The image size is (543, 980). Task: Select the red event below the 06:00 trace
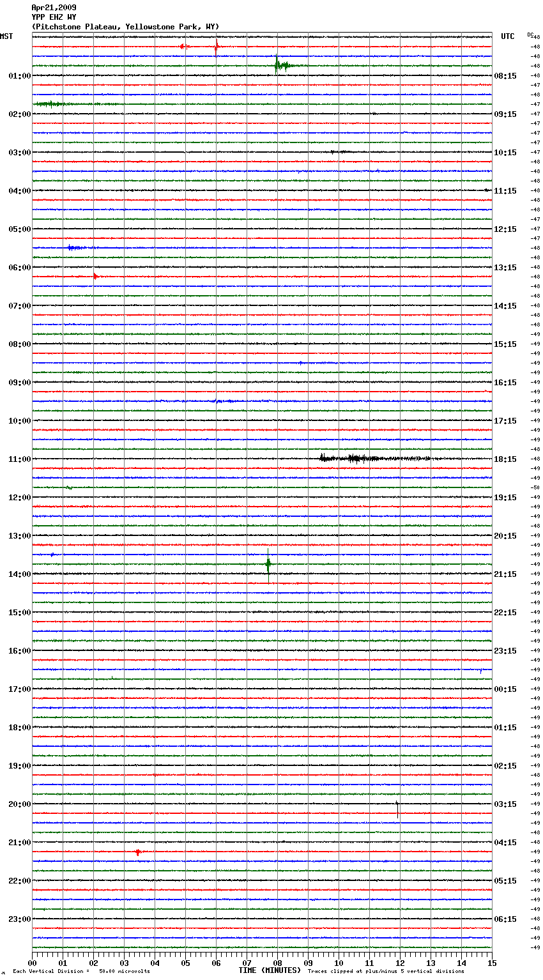tap(95, 276)
